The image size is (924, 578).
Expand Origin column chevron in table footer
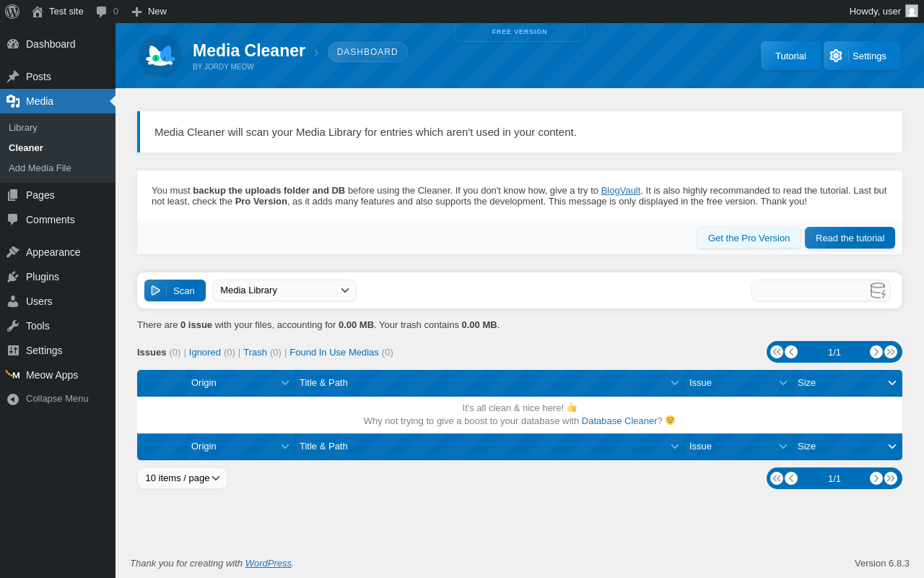285,447
